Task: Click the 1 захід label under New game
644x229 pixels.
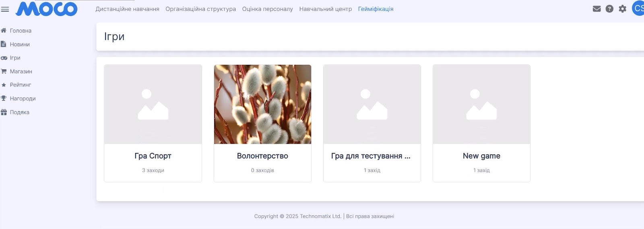Action: 481,170
